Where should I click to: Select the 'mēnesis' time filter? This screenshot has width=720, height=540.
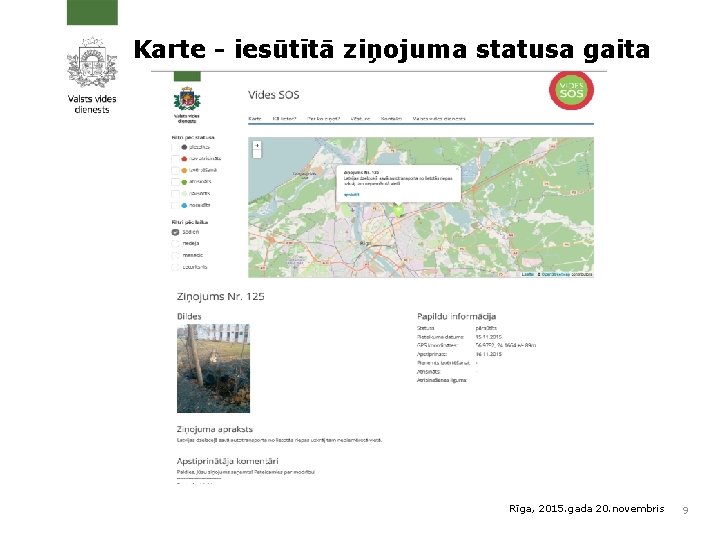tap(175, 255)
